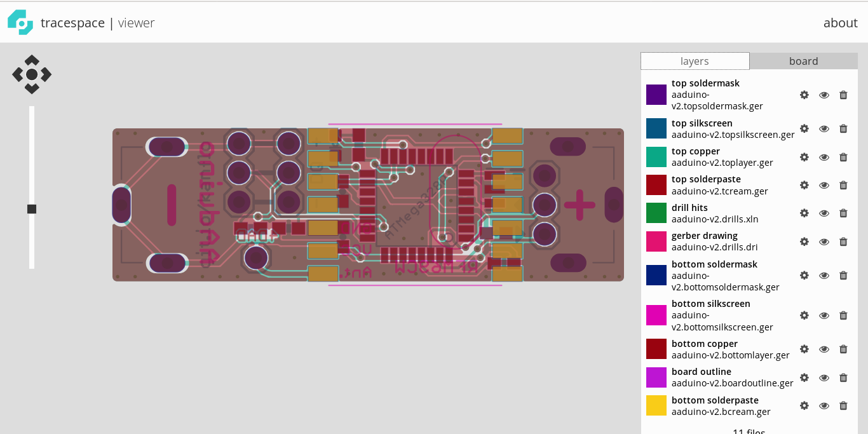Hide the bottom copper layer
This screenshot has width=868, height=434.
pos(824,349)
